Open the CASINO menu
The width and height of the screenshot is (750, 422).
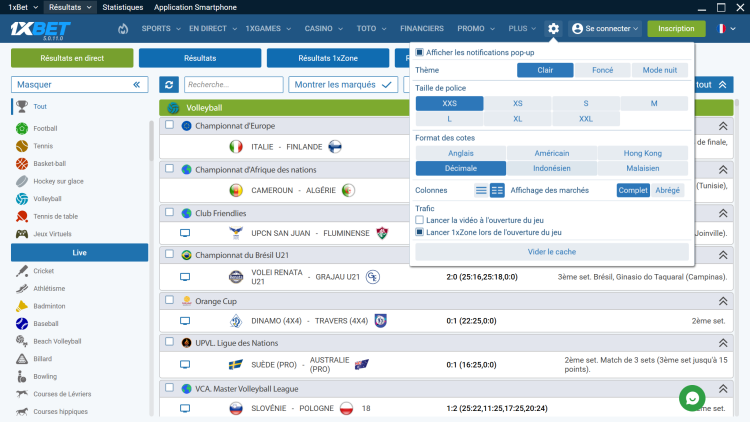click(x=323, y=29)
